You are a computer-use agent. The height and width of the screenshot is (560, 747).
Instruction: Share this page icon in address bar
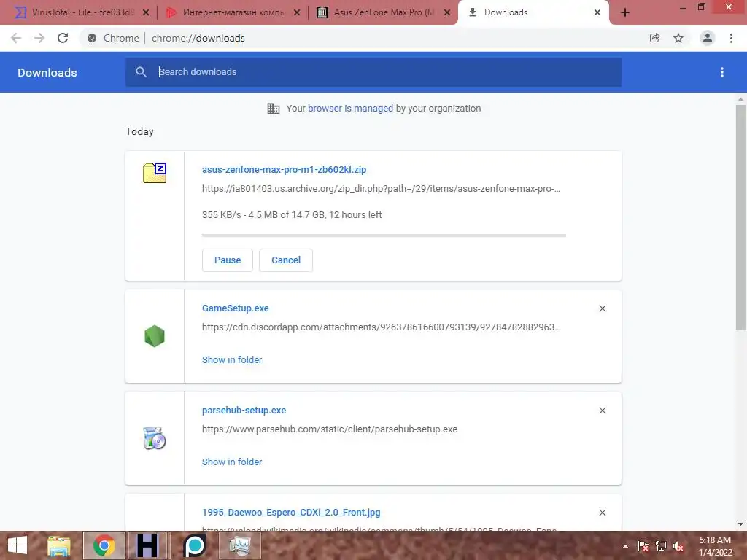tap(655, 38)
